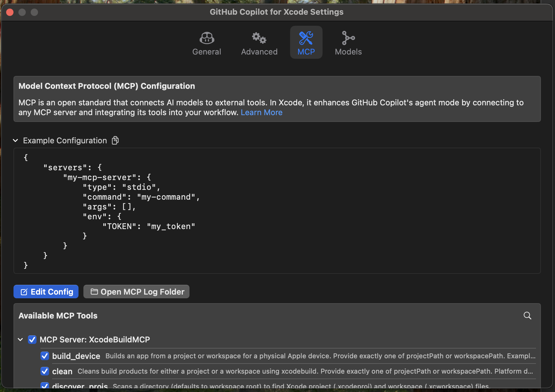This screenshot has width=555, height=392.
Task: Uncheck the MCP Server: XcodeBuildMCP checkbox
Action: click(x=32, y=340)
